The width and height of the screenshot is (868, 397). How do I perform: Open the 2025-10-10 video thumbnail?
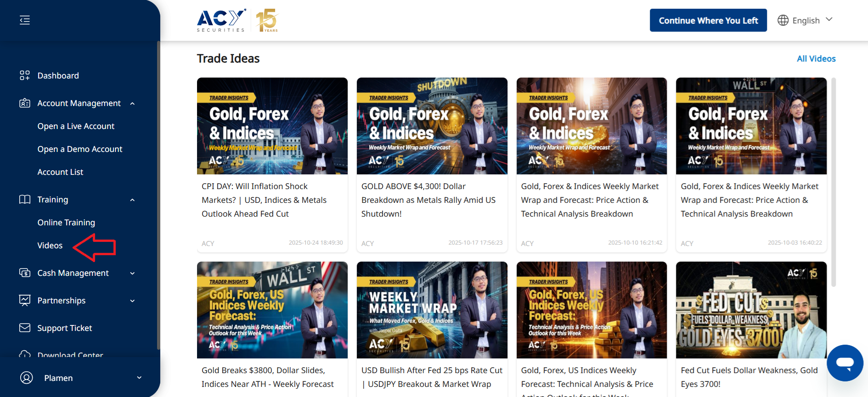coord(592,126)
